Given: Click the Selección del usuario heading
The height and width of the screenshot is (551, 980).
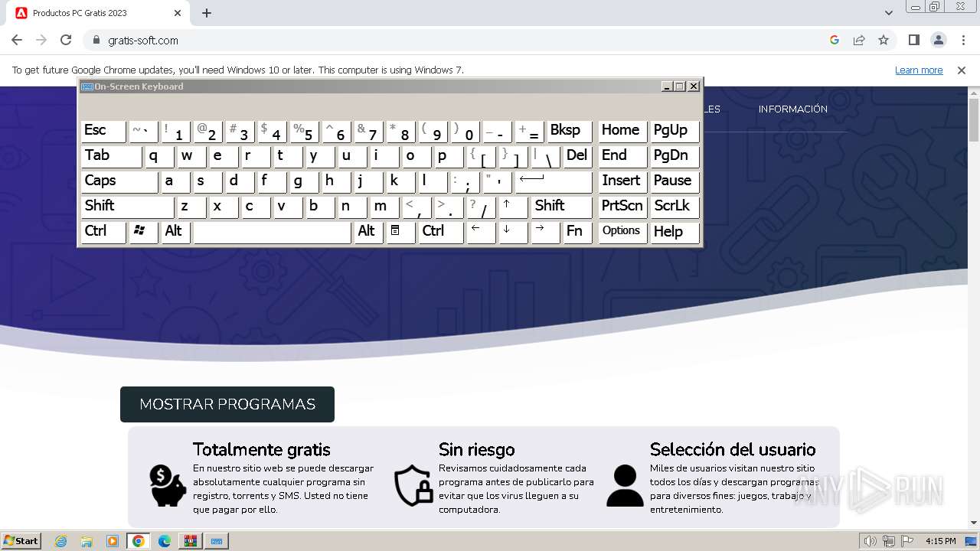Looking at the screenshot, I should point(733,449).
